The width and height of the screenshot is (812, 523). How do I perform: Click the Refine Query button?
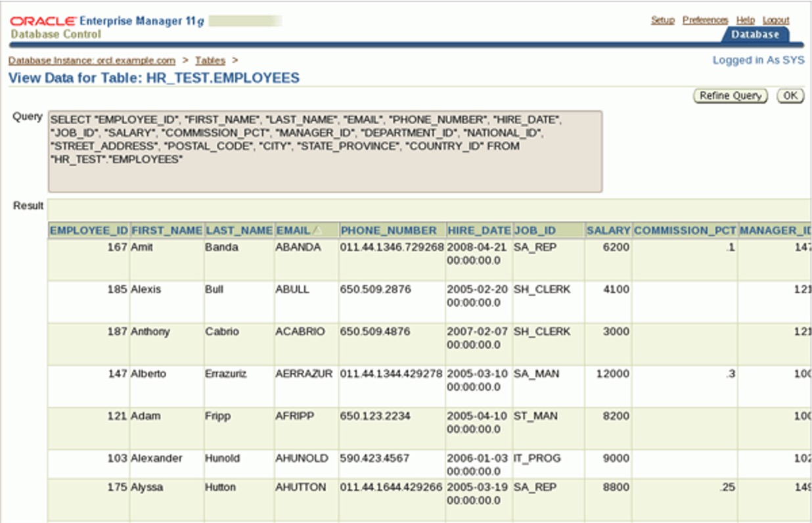tap(730, 96)
